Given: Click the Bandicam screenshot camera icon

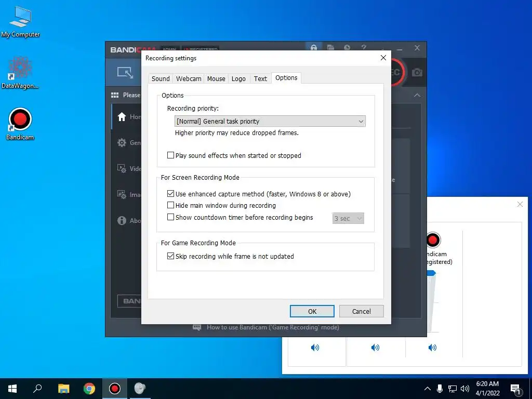Looking at the screenshot, I should (417, 72).
